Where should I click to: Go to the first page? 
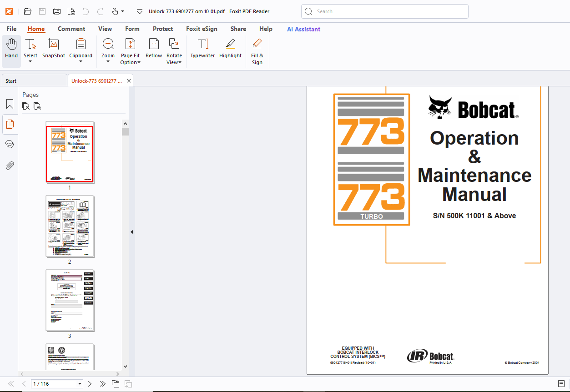[x=11, y=384]
